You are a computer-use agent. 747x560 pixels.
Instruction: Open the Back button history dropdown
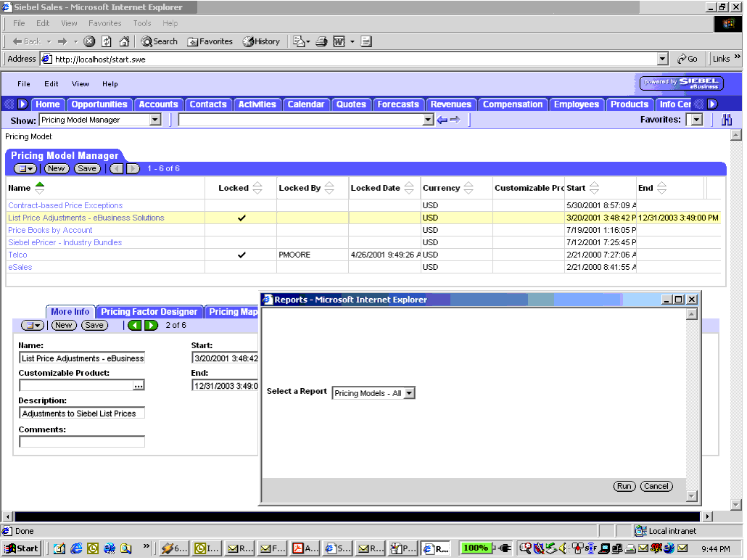(49, 41)
